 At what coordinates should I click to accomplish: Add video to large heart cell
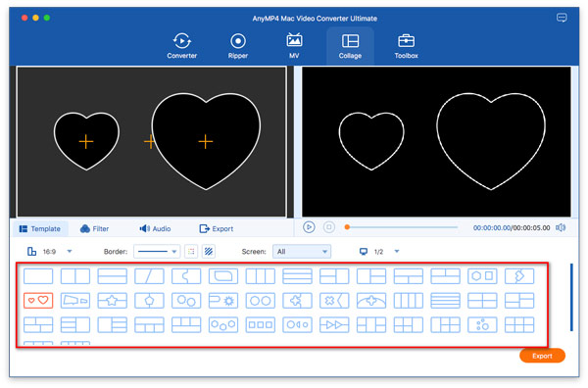coord(206,142)
